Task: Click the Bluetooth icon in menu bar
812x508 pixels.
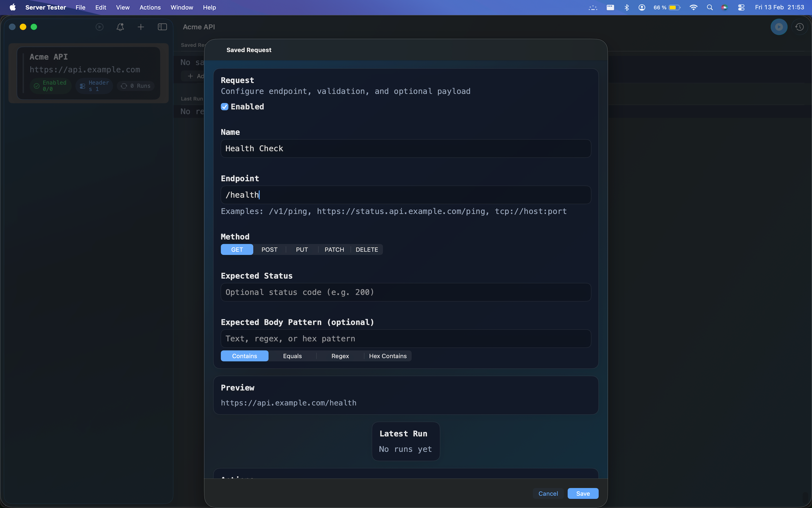Action: (626, 7)
